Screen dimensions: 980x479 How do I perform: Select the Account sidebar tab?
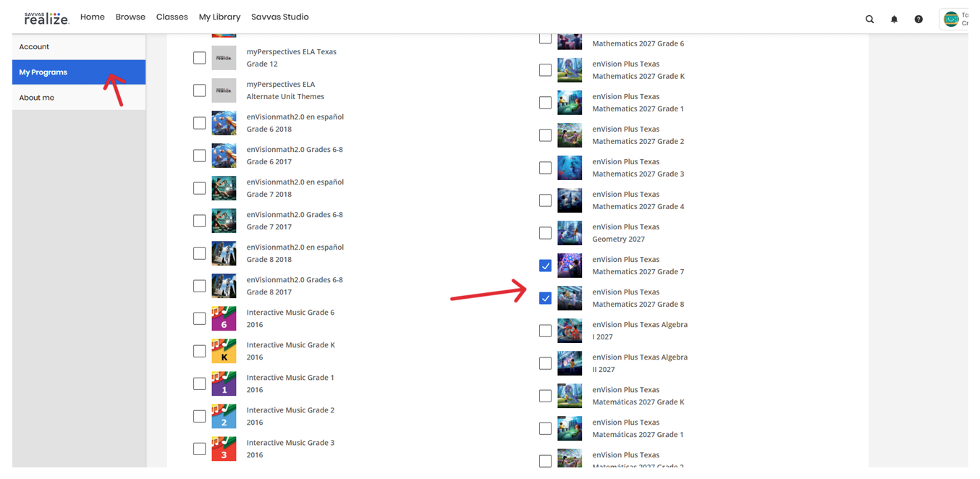click(x=79, y=46)
